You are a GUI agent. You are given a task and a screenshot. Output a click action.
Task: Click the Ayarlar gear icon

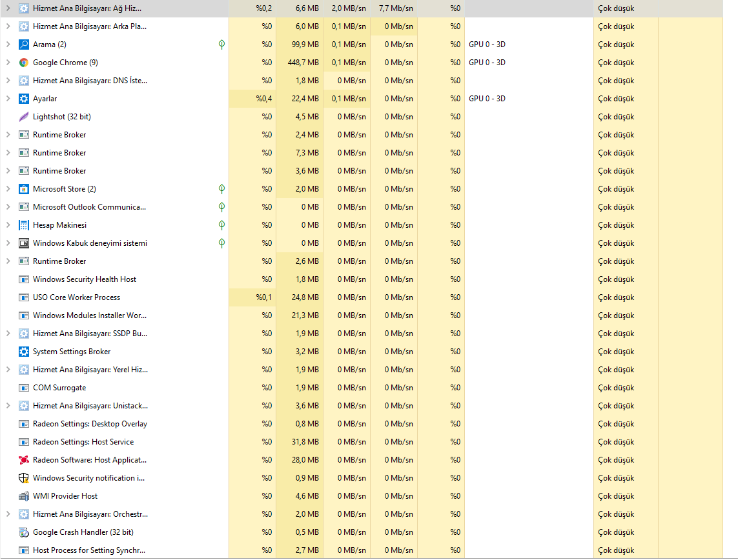(x=23, y=99)
